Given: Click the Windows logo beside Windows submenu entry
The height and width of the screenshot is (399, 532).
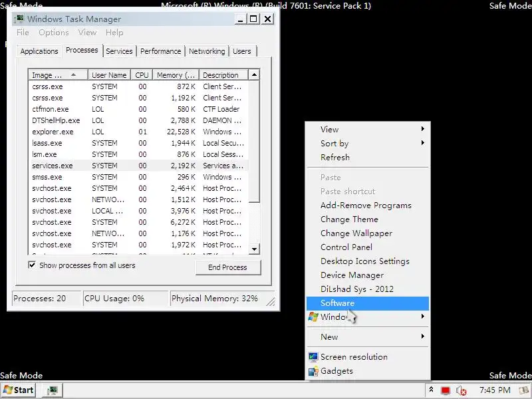Looking at the screenshot, I should pyautogui.click(x=313, y=317).
